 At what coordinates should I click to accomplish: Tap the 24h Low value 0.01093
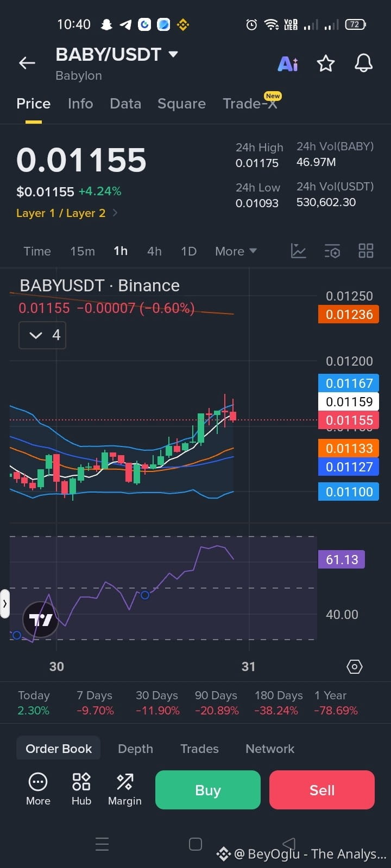coord(257,203)
